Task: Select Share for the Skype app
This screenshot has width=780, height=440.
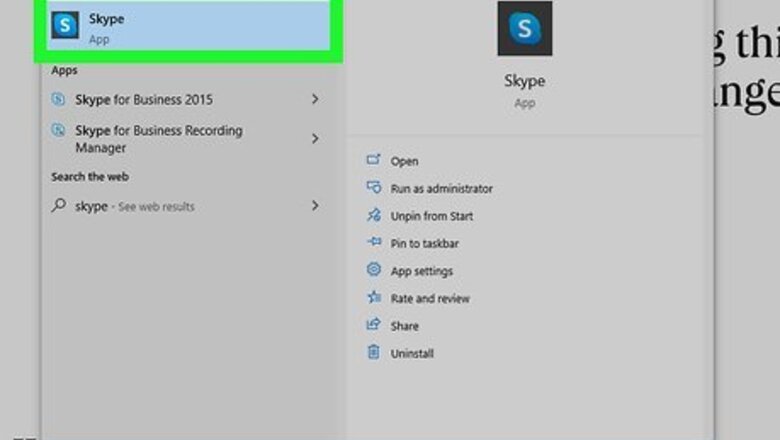Action: pos(404,326)
